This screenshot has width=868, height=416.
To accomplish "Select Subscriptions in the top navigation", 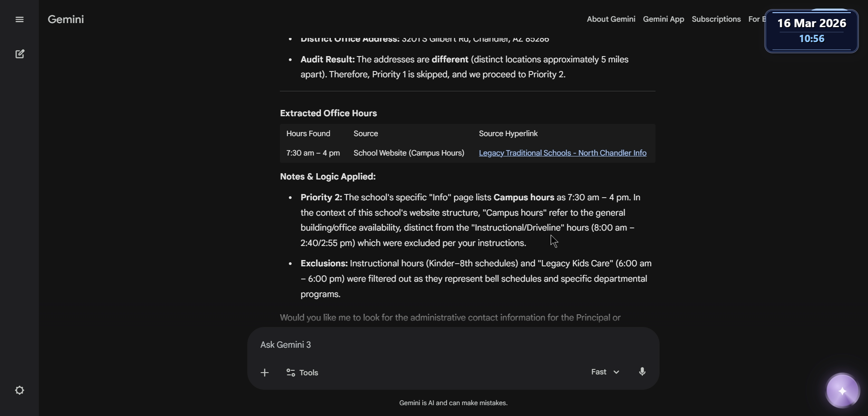I will pyautogui.click(x=716, y=19).
